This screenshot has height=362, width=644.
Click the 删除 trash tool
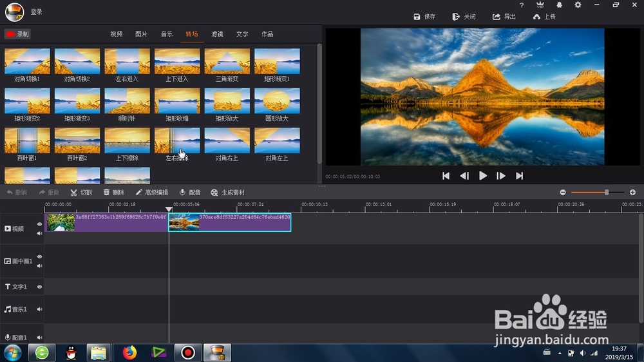[114, 193]
